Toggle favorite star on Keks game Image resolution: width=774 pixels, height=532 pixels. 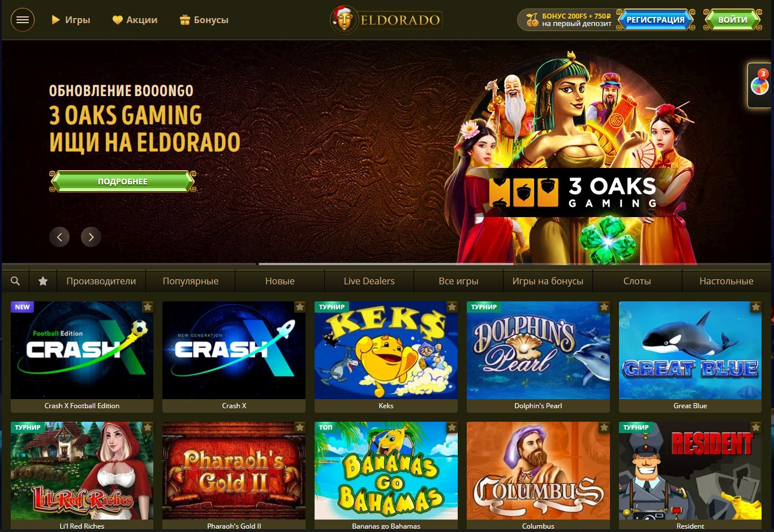tap(451, 307)
